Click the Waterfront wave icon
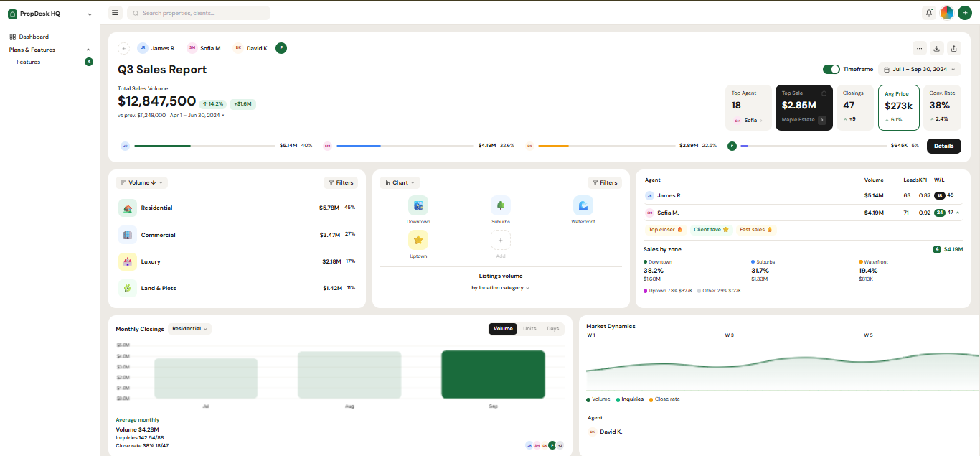This screenshot has width=980, height=456. click(583, 205)
